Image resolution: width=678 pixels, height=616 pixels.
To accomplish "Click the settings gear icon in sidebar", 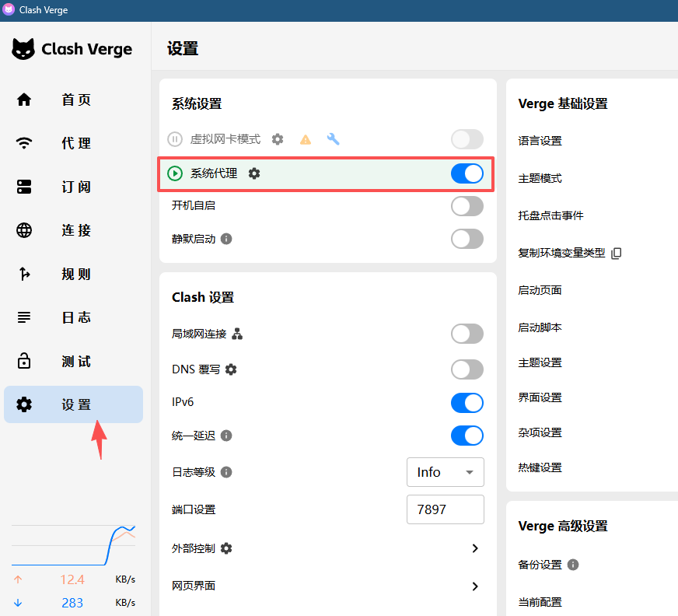I will [x=24, y=404].
